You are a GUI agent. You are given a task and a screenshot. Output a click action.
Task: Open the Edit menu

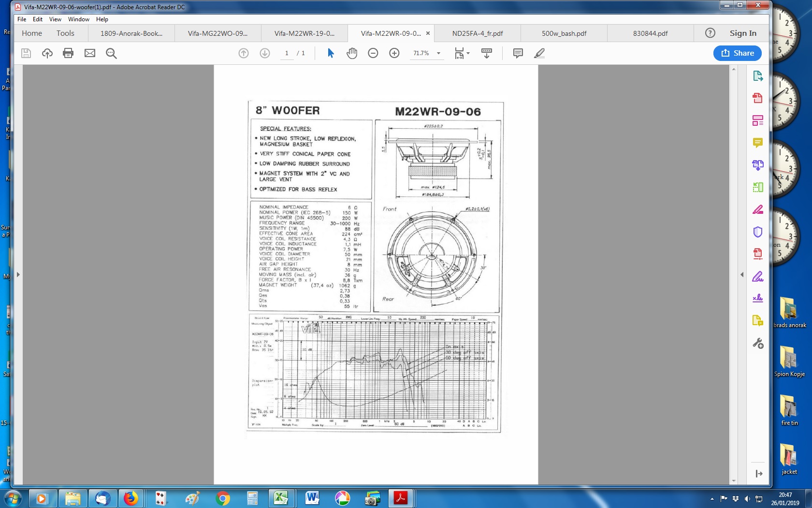[38, 19]
